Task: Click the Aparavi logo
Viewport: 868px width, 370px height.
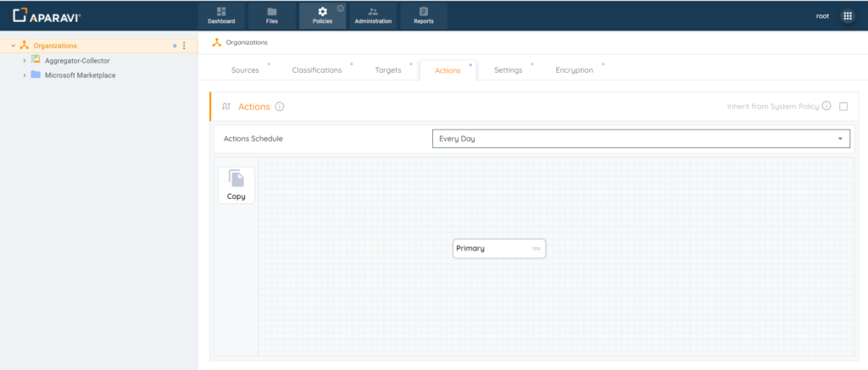Action: pos(47,16)
